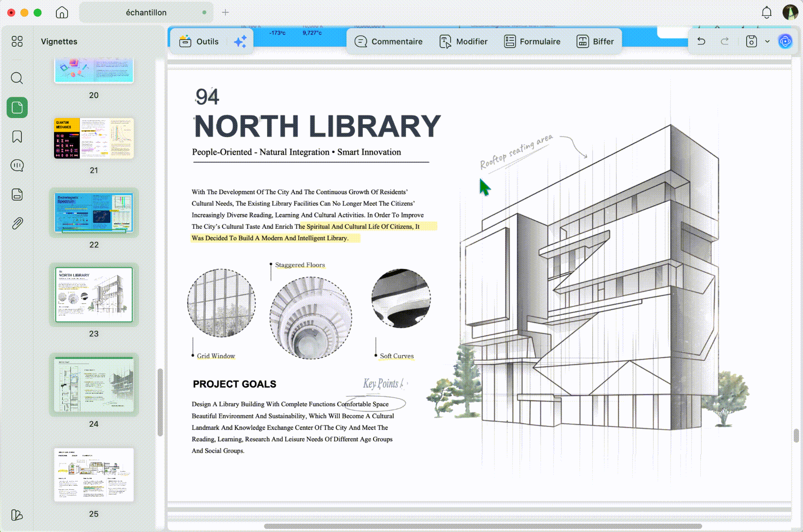Click the horizontal scrollbar at bottom
The height and width of the screenshot is (532, 803).
coord(483,527)
